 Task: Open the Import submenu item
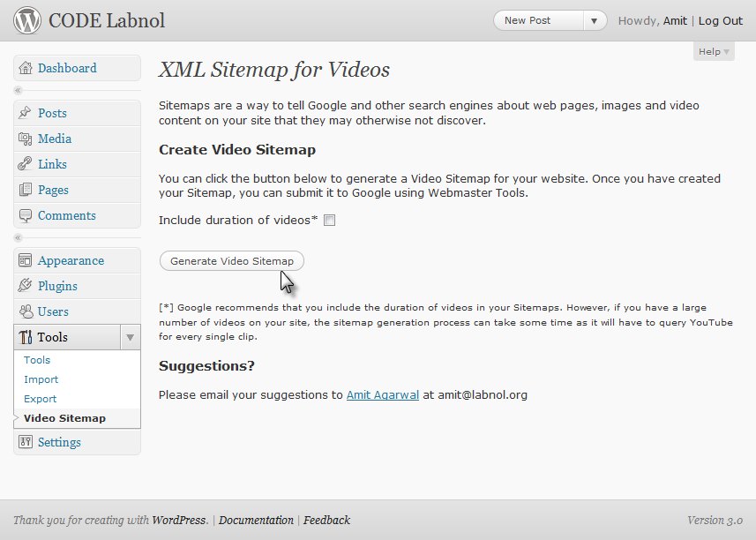point(41,379)
